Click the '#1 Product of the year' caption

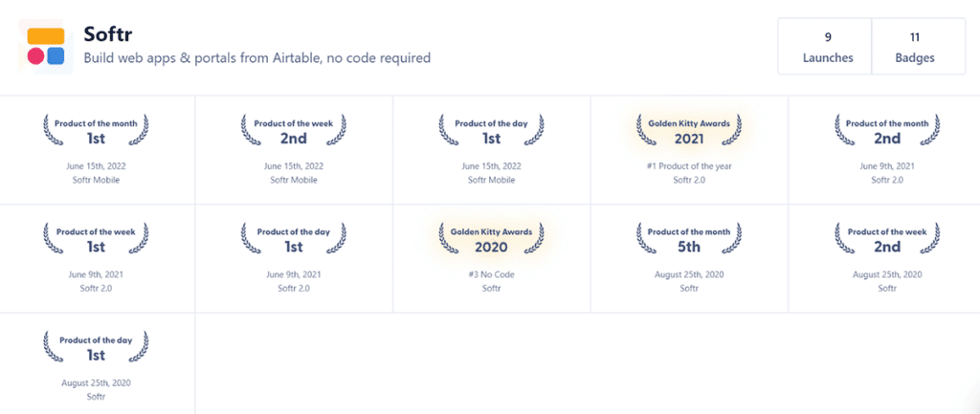689,165
